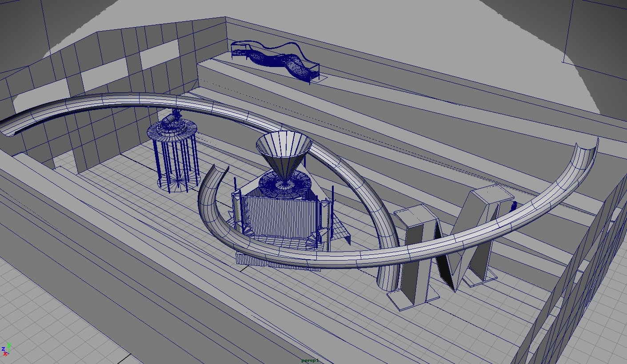
Task: Click the XYZ axis orientation gizmo
Action: click(6, 349)
